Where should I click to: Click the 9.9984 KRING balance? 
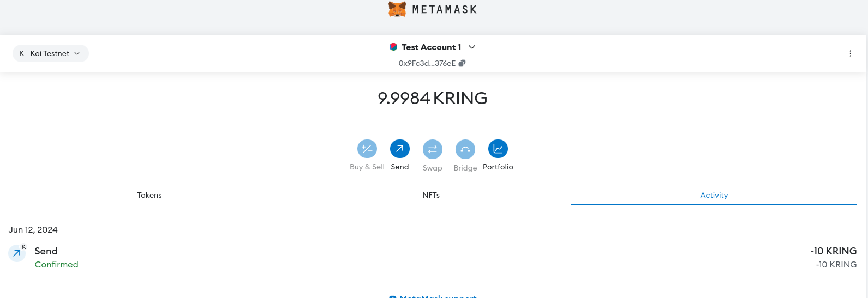[x=432, y=98]
